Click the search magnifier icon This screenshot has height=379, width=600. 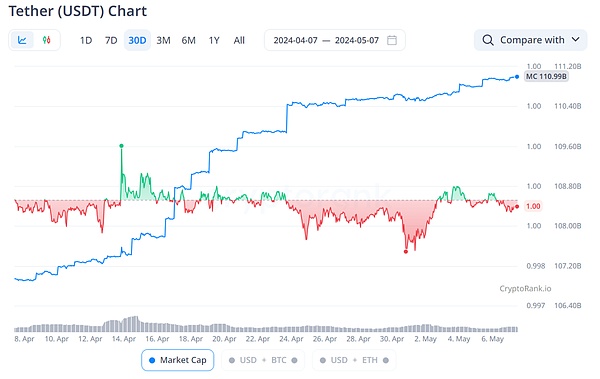coord(488,40)
